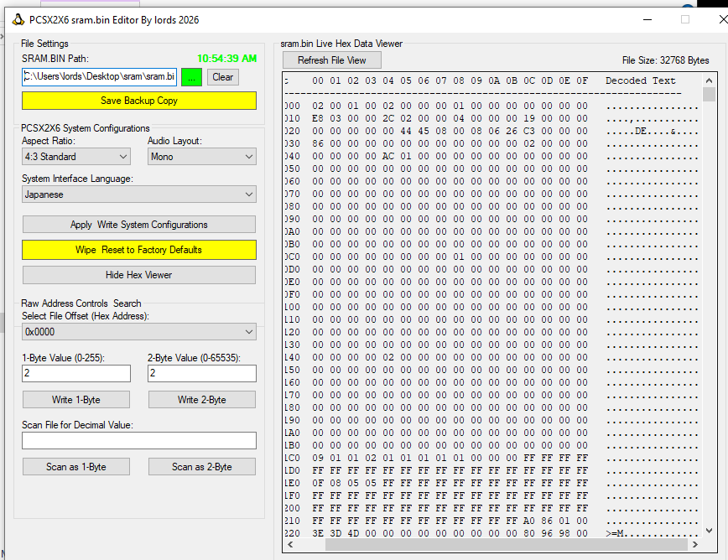Viewport: 728px width, 560px height.
Task: Apply Write System Configurations
Action: 139,225
